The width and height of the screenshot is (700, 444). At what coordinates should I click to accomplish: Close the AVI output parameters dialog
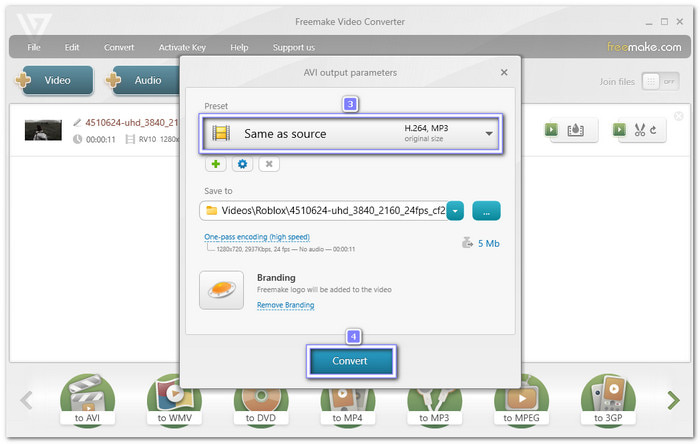pyautogui.click(x=504, y=72)
